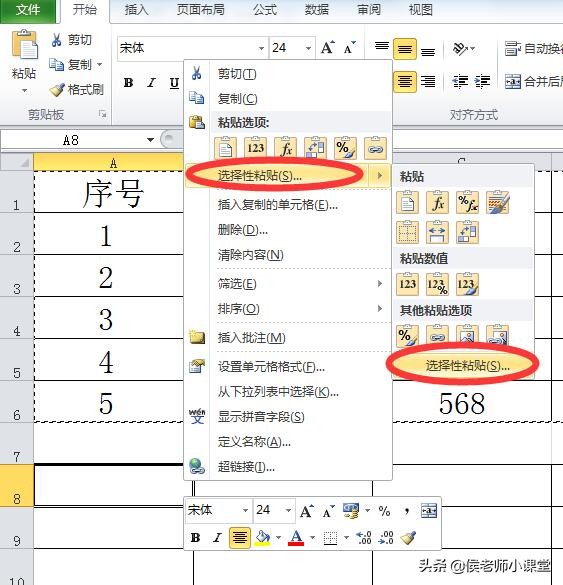The height and width of the screenshot is (585, 563).
Task: Choose 插入复制的单元格(E) in context menu
Action: click(288, 204)
